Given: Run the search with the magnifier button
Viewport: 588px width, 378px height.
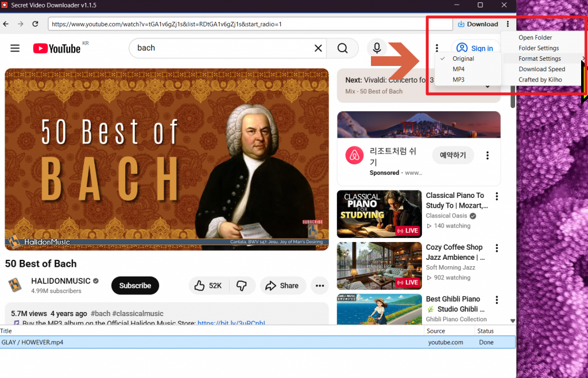Looking at the screenshot, I should tap(342, 48).
